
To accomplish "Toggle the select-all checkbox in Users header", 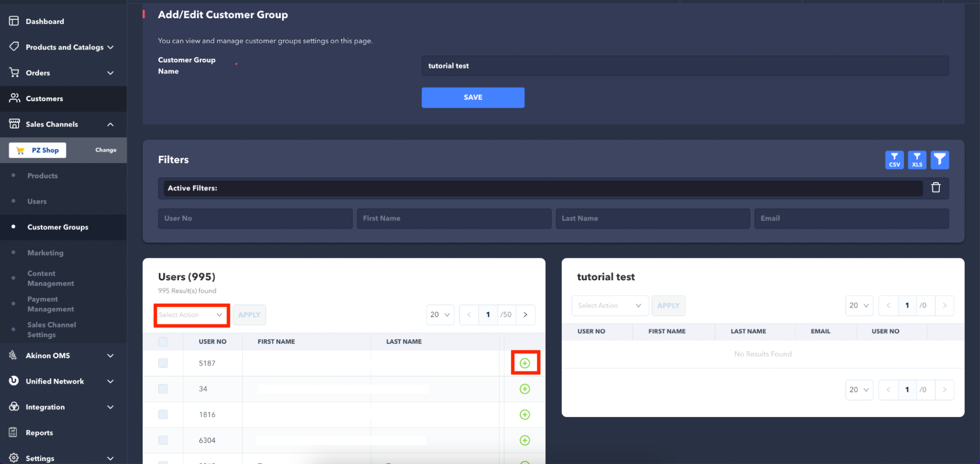I will tap(163, 342).
